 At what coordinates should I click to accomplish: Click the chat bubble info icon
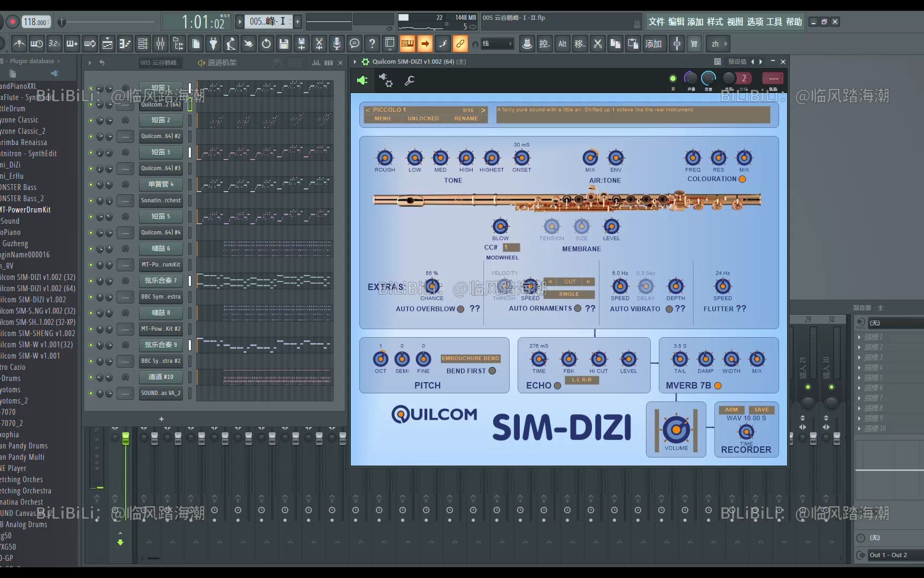click(355, 44)
